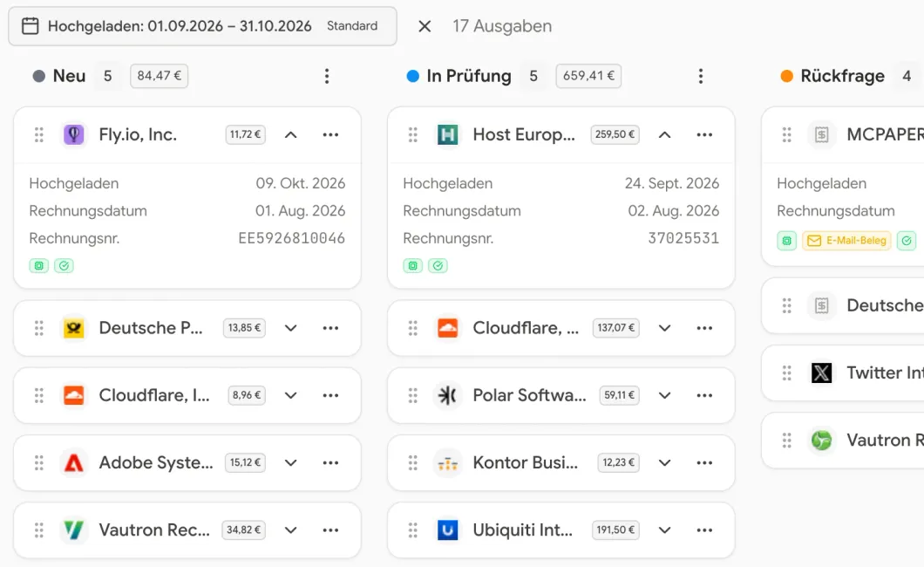This screenshot has width=924, height=567.
Task: Click the calendar icon in date filter
Action: (30, 26)
